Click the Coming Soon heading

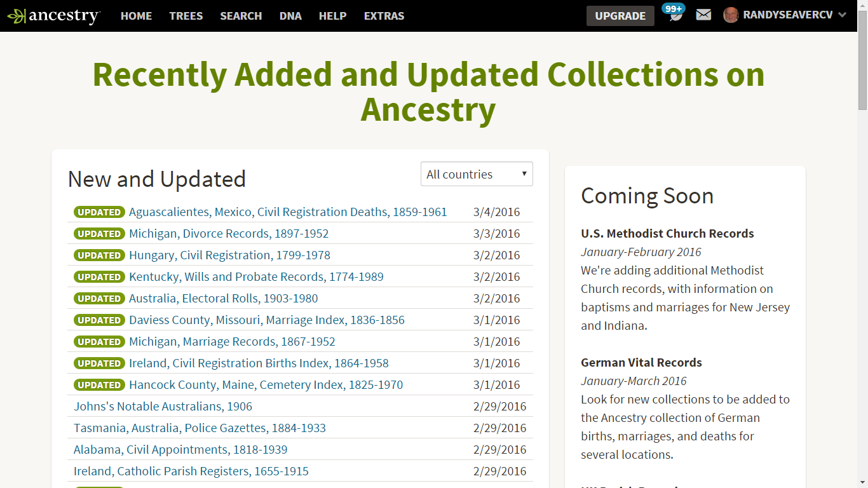(648, 196)
